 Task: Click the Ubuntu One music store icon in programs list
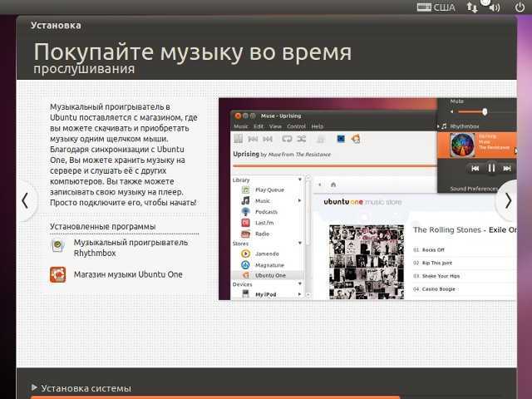[57, 274]
